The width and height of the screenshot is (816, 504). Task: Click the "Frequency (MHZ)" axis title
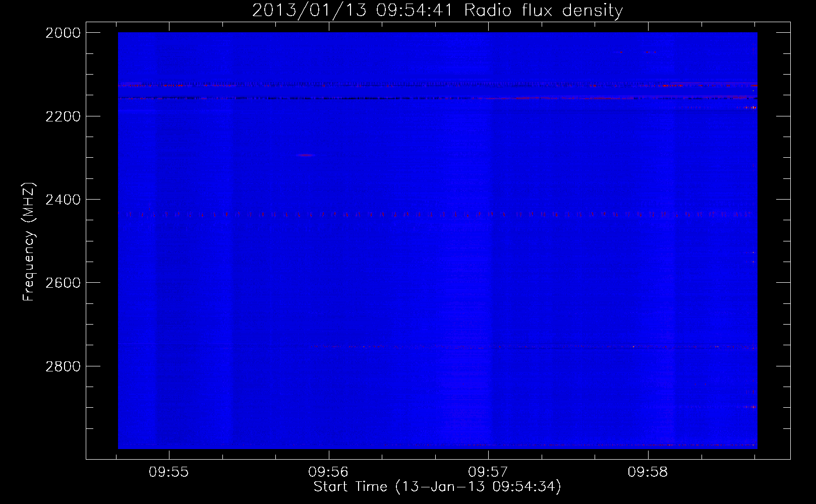(29, 242)
